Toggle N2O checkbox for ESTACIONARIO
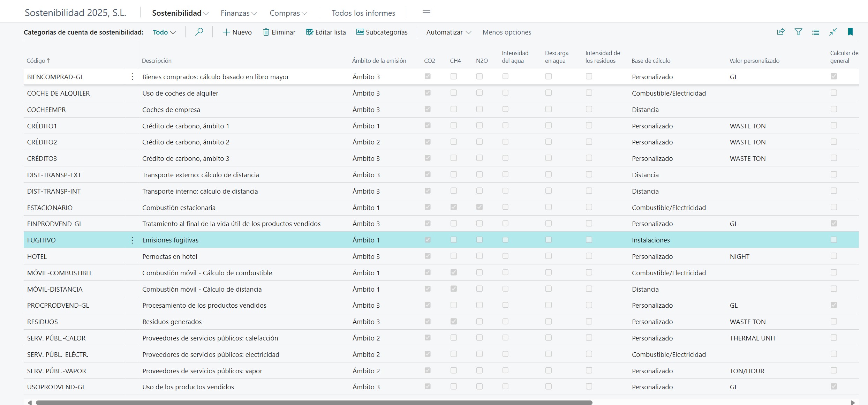This screenshot has width=868, height=405. [x=480, y=207]
